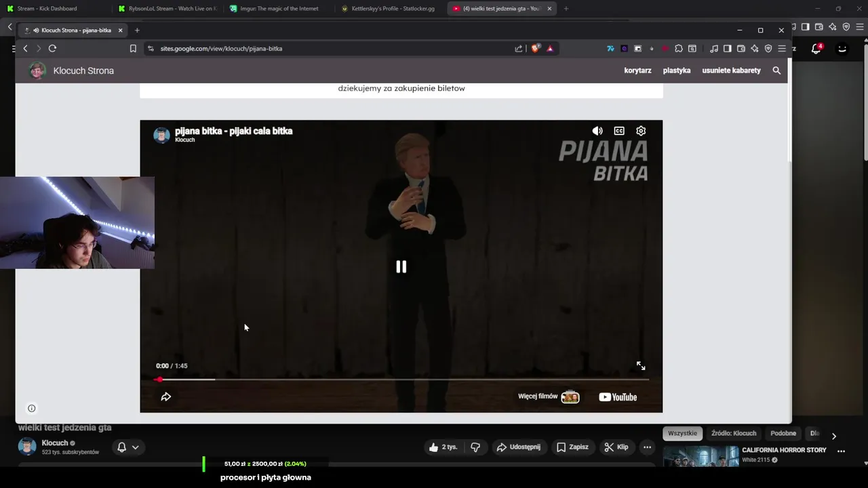Dislike the YouTube video
Screen dimensions: 868x488
coord(475,447)
